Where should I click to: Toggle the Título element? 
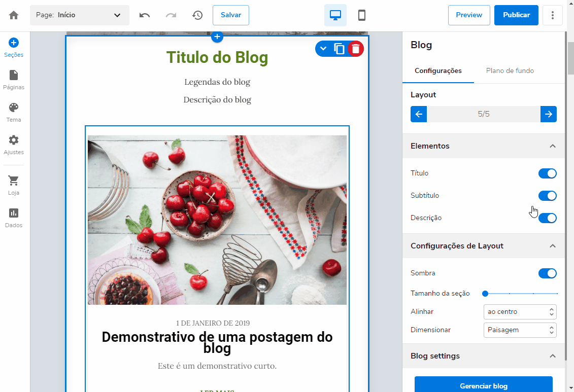[547, 173]
